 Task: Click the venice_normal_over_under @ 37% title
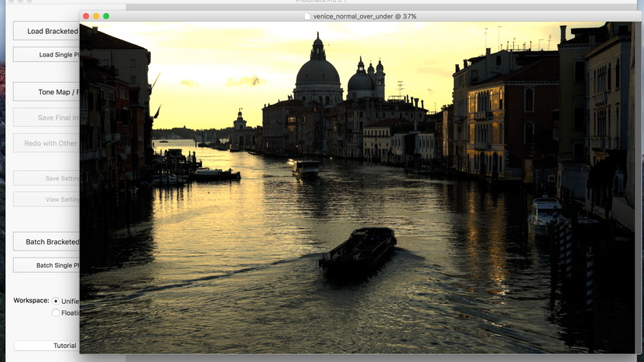tap(365, 16)
